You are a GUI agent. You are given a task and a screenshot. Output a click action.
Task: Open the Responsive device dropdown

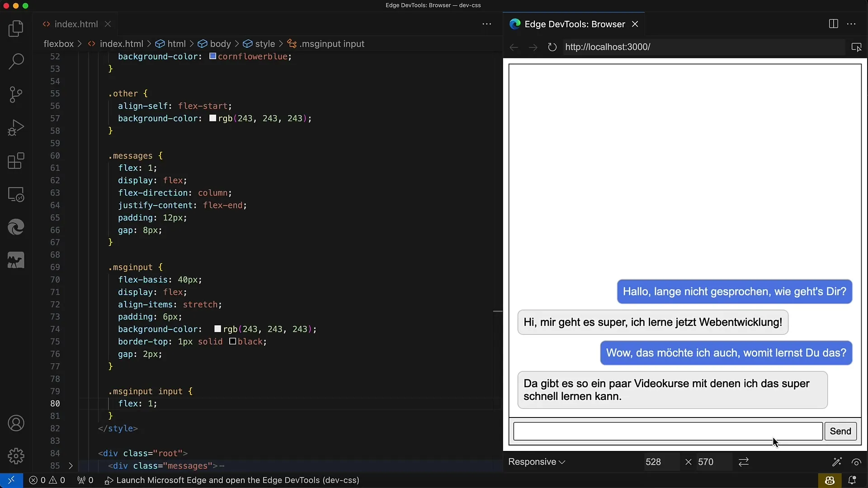[537, 462]
